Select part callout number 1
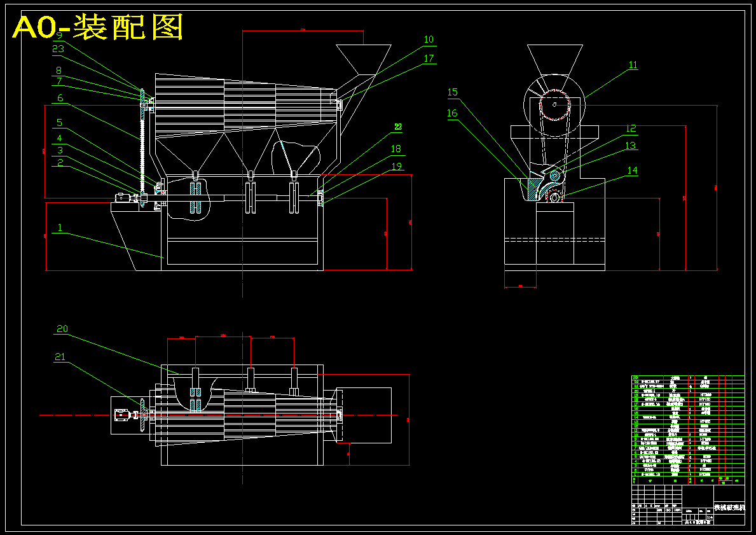This screenshot has width=756, height=535. click(x=60, y=227)
